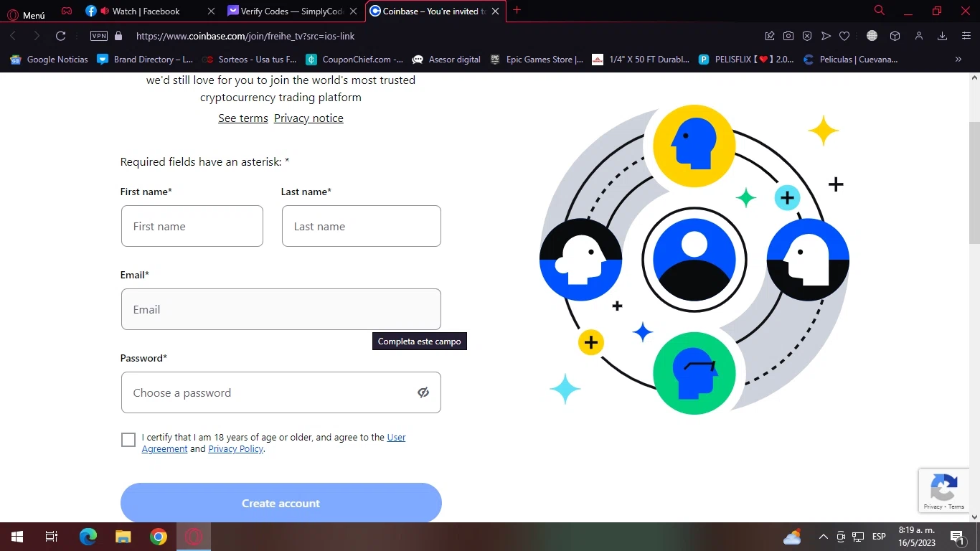Close the Verify Codes tab
Image resolution: width=980 pixels, height=551 pixels.
click(353, 11)
